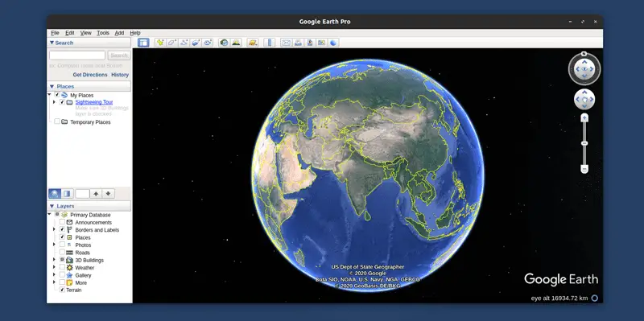Image resolution: width=644 pixels, height=321 pixels.
Task: Select the Add Path tool
Action: (184, 43)
